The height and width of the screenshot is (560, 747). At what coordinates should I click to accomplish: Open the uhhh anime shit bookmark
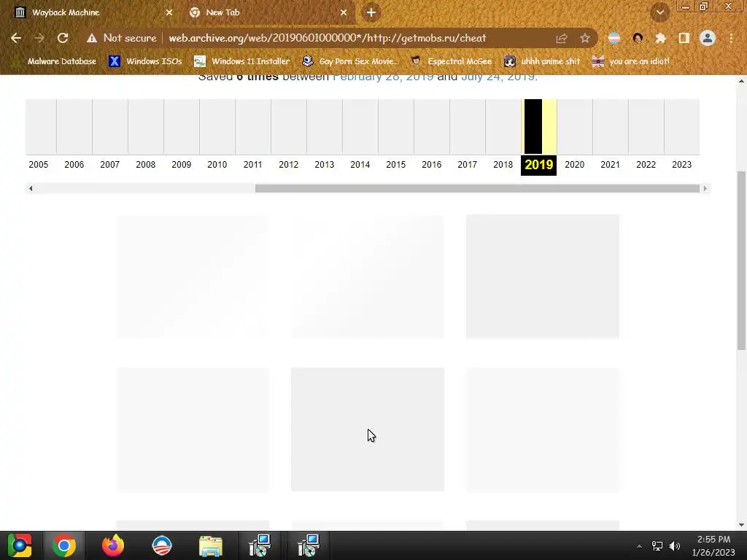tap(543, 61)
